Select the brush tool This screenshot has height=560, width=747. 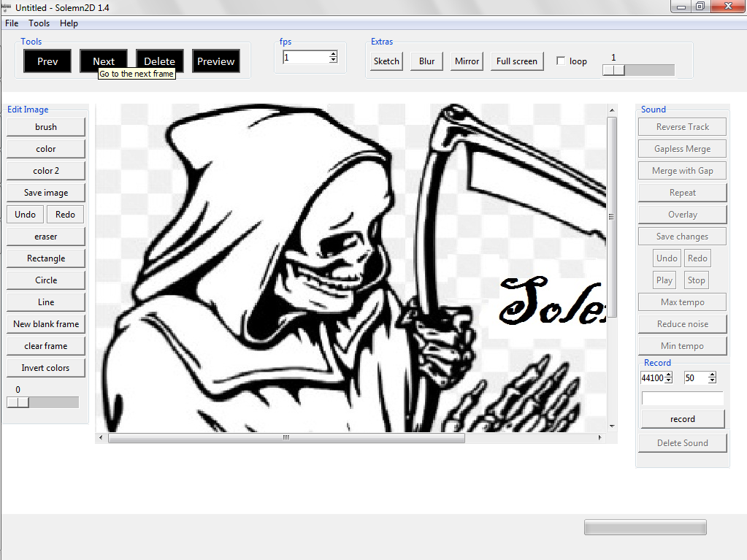pos(46,127)
